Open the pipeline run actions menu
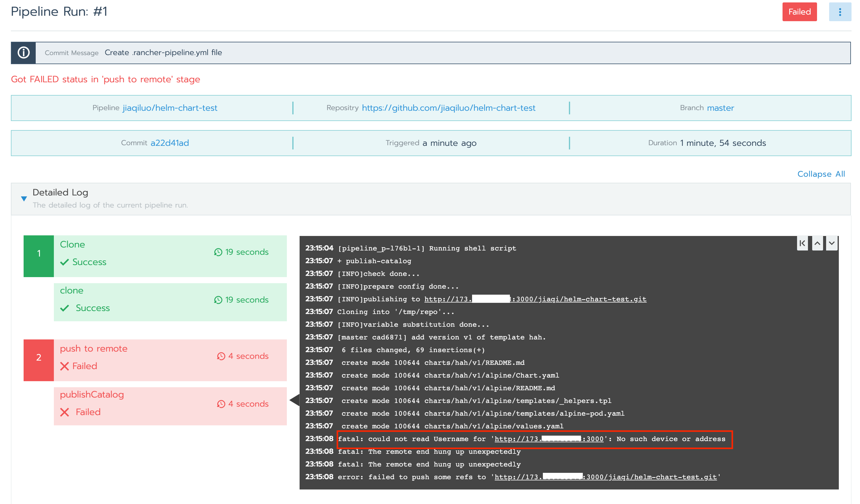 coord(840,11)
